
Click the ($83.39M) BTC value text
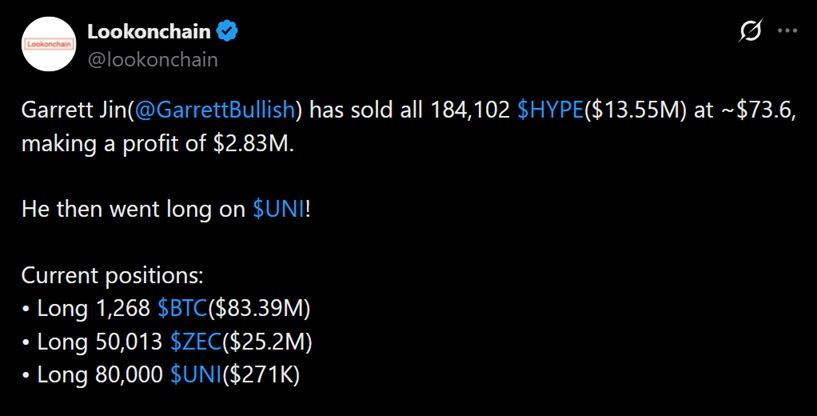tap(258, 309)
